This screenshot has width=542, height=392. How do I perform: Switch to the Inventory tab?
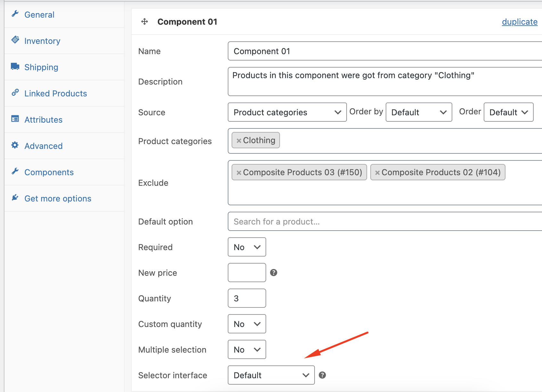[42, 41]
